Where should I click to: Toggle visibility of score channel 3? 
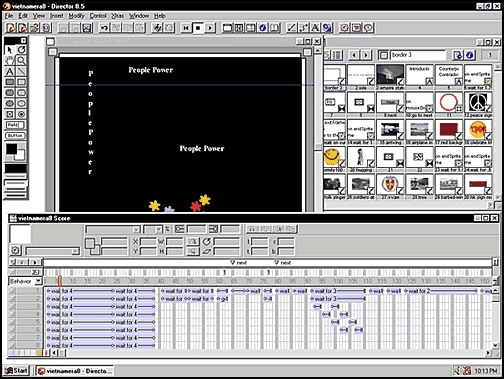tap(12, 306)
